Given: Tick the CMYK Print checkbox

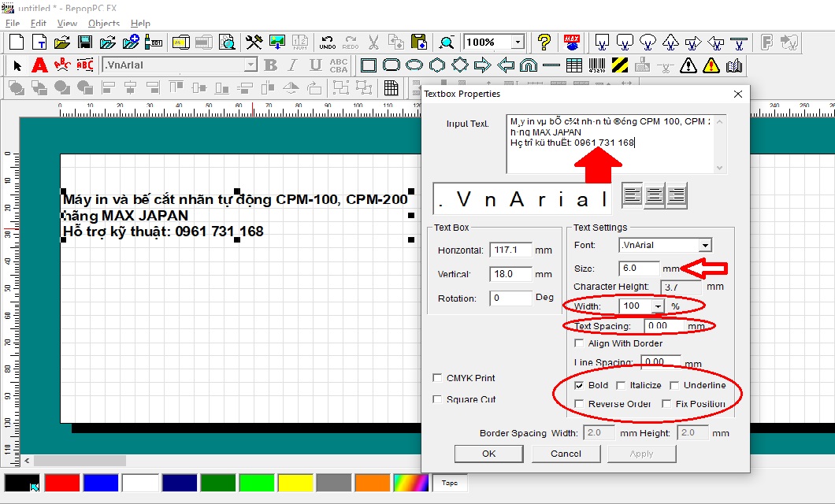Looking at the screenshot, I should [x=437, y=378].
